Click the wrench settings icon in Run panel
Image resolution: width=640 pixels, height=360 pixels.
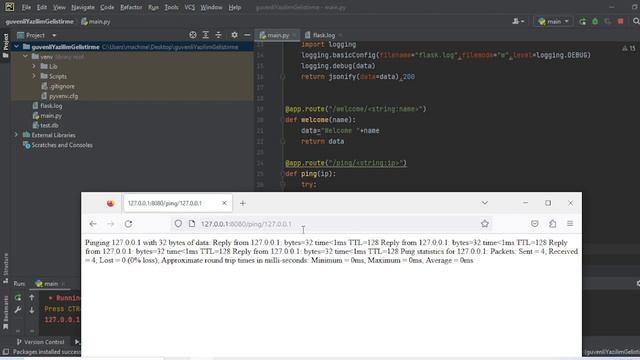point(18,310)
